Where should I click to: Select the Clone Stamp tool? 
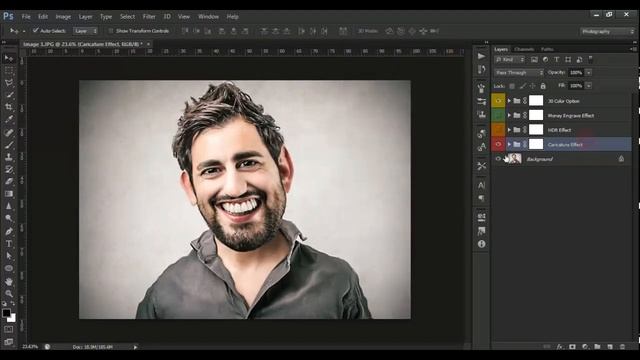click(x=9, y=157)
